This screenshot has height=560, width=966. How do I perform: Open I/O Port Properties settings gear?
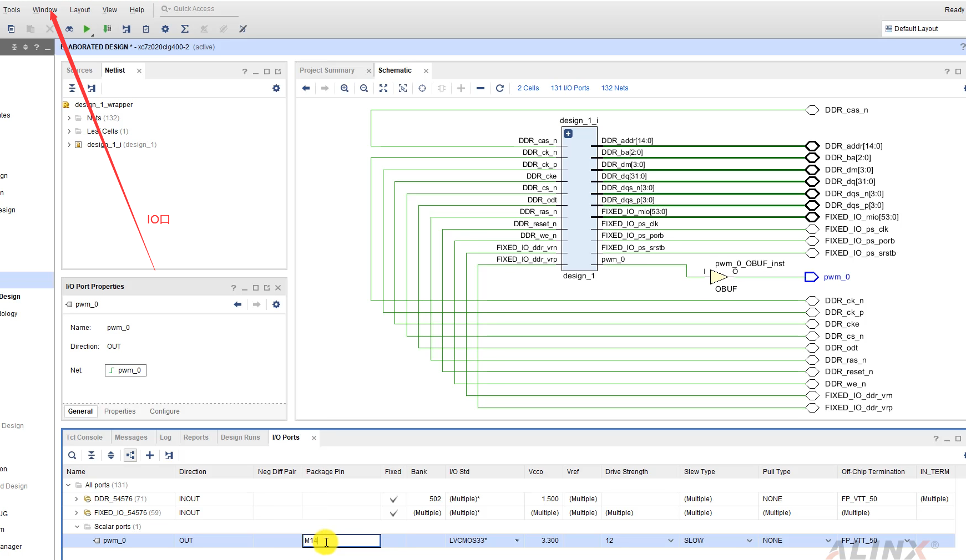(x=276, y=304)
